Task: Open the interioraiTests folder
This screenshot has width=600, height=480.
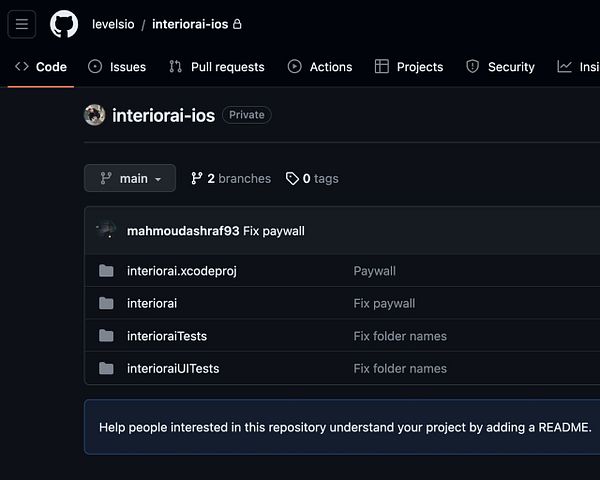Action: tap(167, 336)
